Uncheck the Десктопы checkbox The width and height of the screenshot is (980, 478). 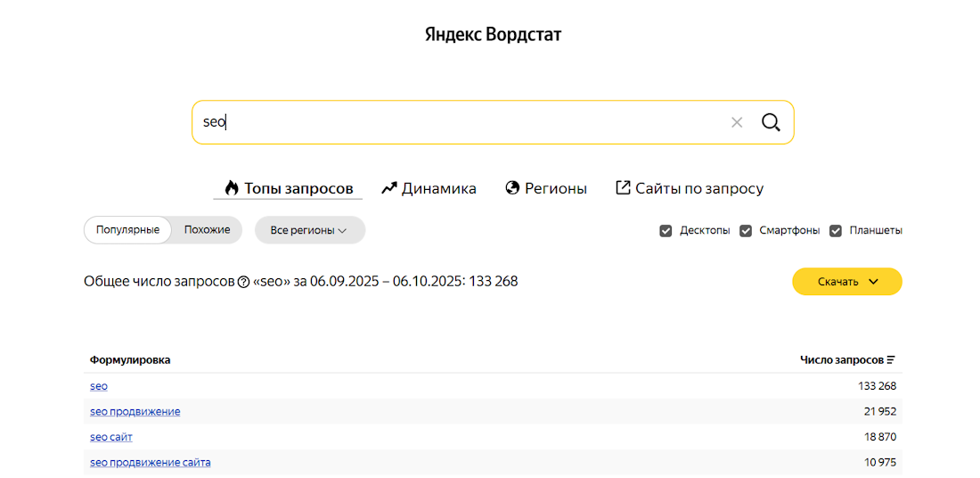point(666,230)
